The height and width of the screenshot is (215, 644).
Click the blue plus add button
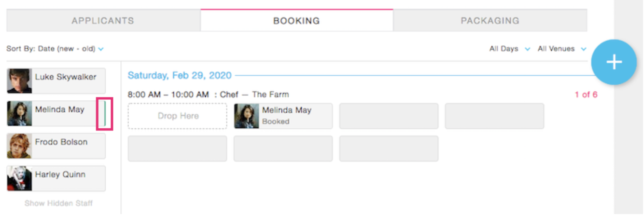coord(614,63)
